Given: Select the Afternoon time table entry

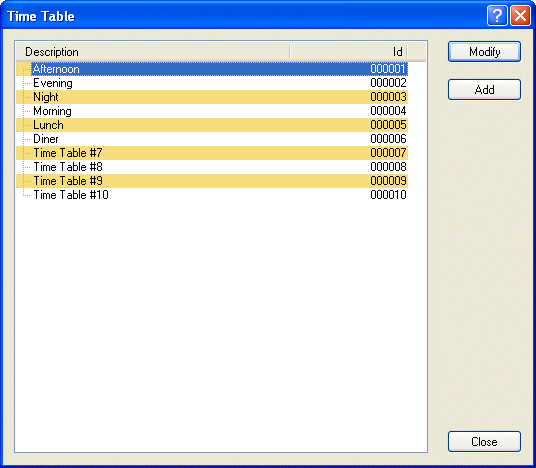Looking at the screenshot, I should 212,69.
